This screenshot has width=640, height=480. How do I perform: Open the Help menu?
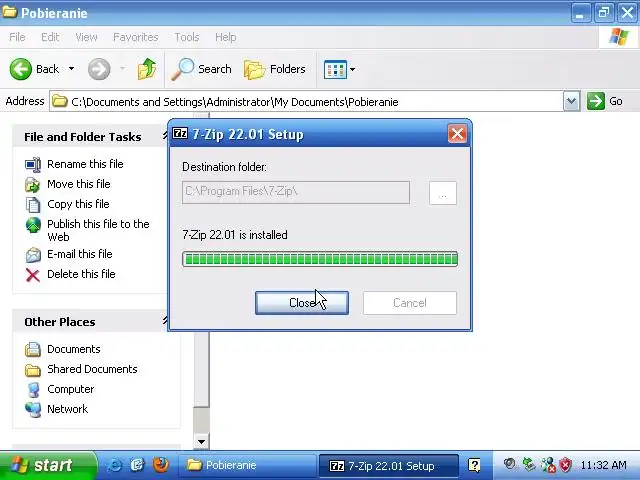tap(225, 37)
